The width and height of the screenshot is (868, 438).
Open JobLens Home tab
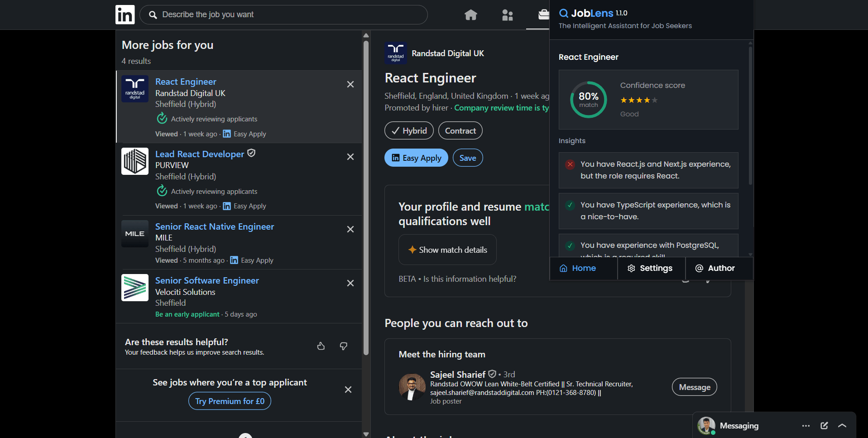(583, 268)
